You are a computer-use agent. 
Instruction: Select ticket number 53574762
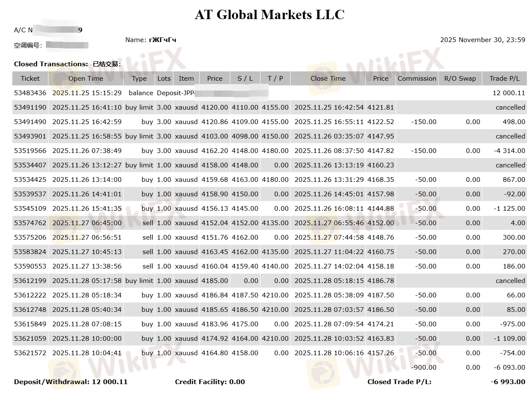30,223
